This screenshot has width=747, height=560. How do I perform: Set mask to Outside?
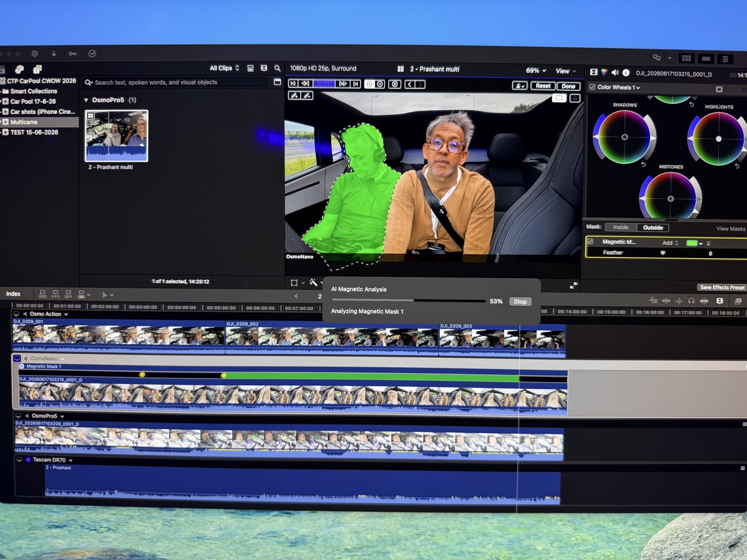pyautogui.click(x=653, y=227)
